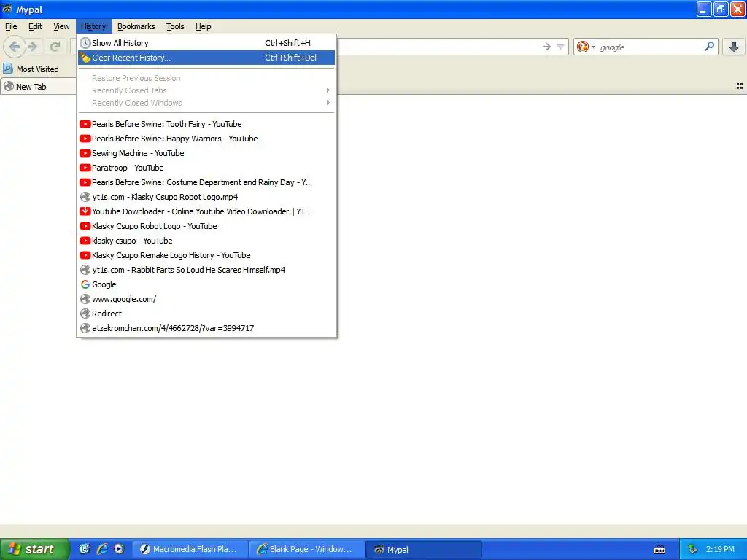Viewport: 747px width, 560px height.
Task: Open Sewing Machine - YouTube history entry
Action: (x=206, y=153)
